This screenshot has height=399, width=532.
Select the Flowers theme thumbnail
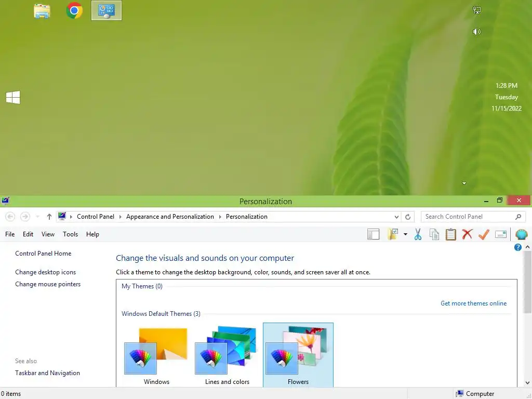point(298,355)
